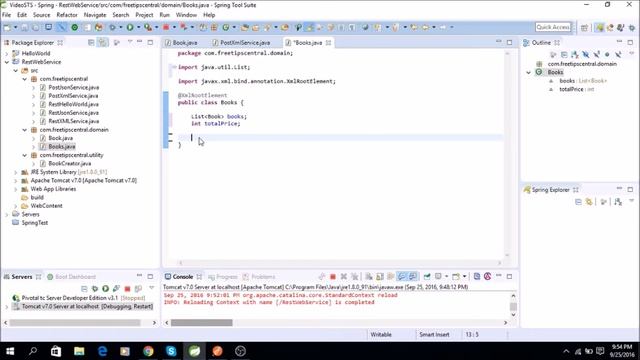Click the Quick Access search field
Viewport: 640px width, 360px height.
[x=553, y=27]
